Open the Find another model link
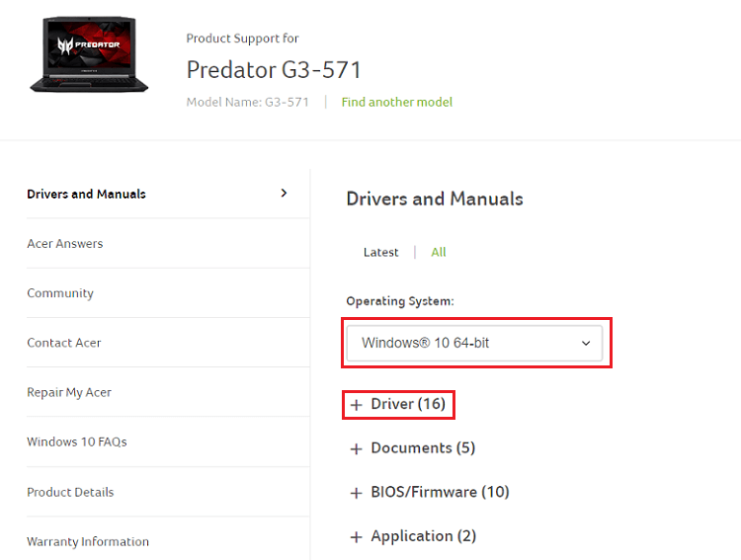The width and height of the screenshot is (741, 560). tap(397, 102)
